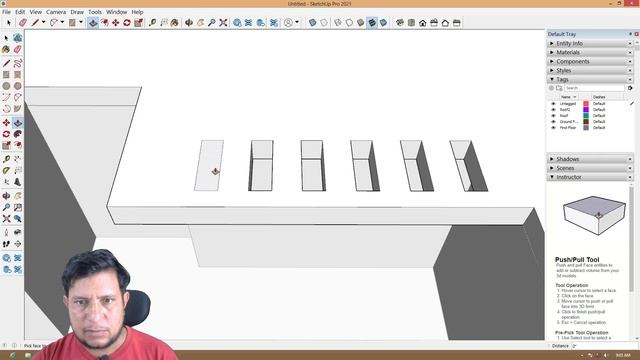640x360 pixels.
Task: Select the Protractor tool in left toolbar
Action: pyautogui.click(x=6, y=170)
